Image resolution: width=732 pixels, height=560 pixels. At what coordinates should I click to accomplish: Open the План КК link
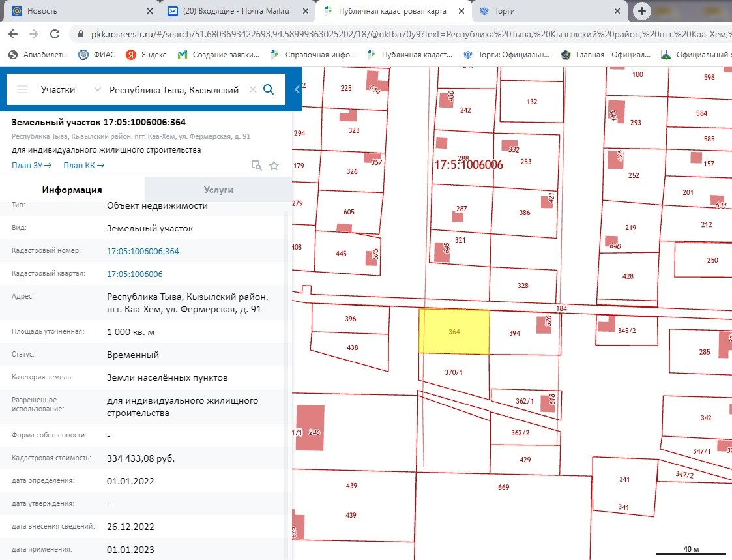tap(83, 166)
